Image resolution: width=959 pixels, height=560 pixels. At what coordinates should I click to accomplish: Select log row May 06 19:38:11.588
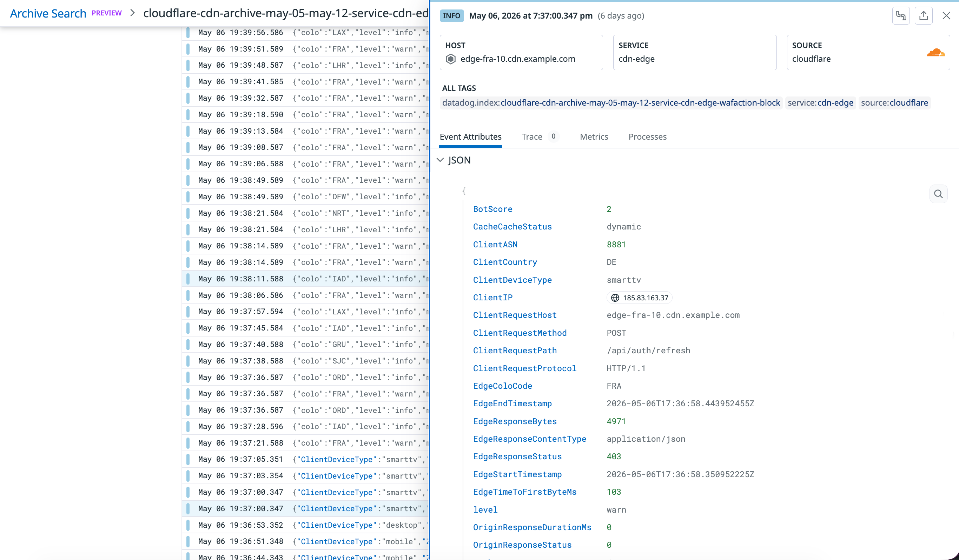coord(306,279)
